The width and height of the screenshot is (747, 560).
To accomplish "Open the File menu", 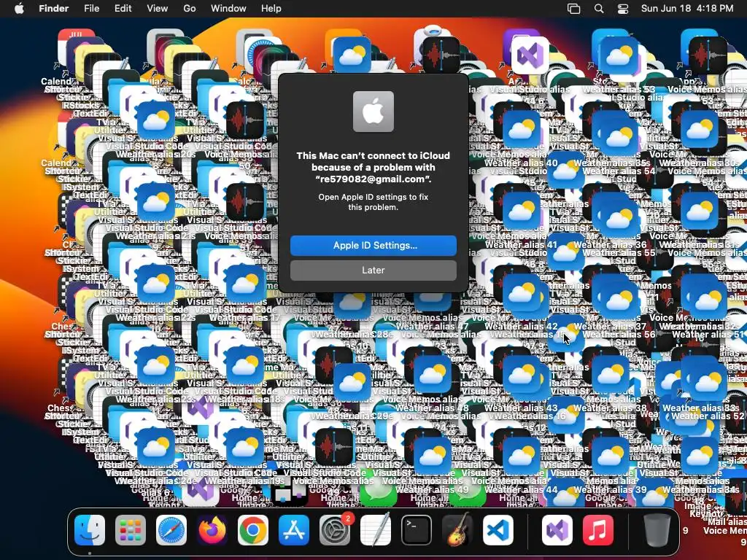I will (x=91, y=9).
